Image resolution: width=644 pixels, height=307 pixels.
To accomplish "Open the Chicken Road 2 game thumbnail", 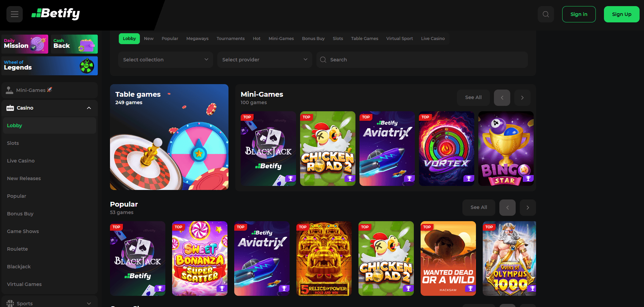I will (x=327, y=149).
